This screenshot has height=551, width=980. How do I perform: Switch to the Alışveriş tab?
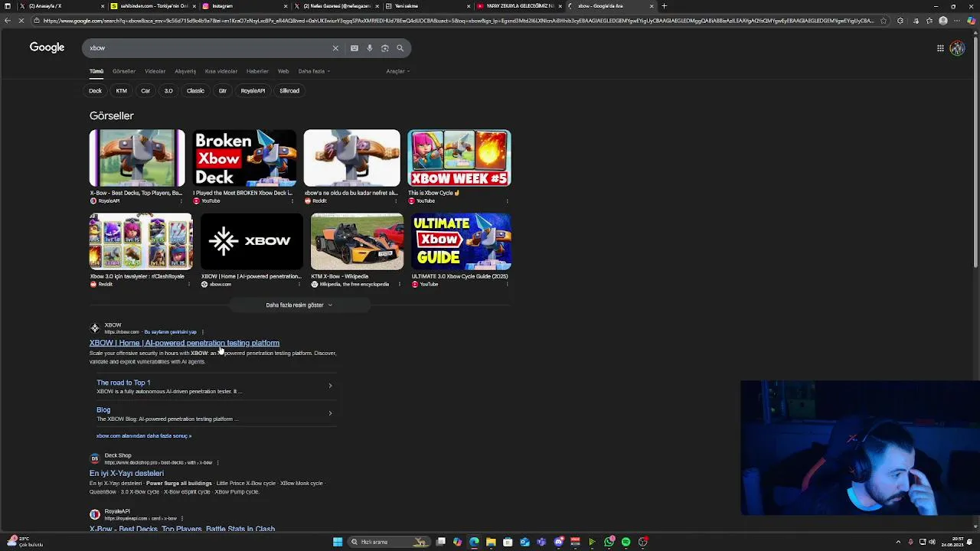[x=185, y=71]
